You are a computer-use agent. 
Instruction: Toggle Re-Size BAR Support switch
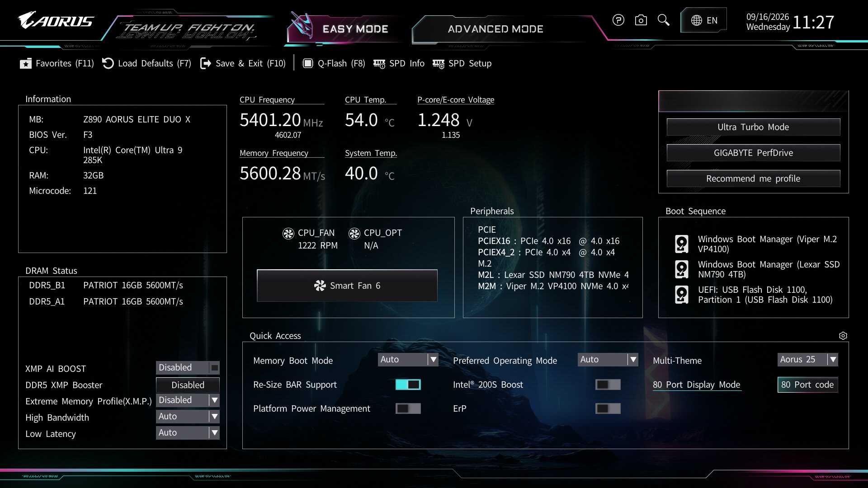coord(408,385)
